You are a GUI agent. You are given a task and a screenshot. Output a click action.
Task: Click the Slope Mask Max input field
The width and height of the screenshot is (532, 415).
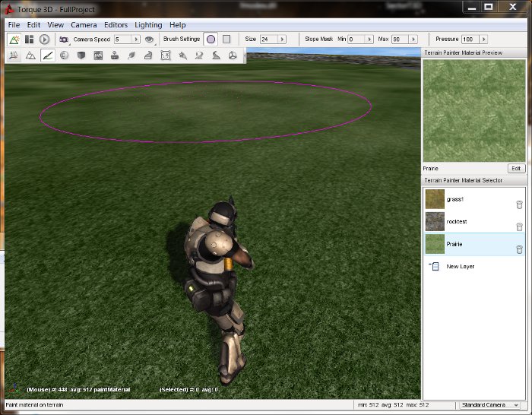pyautogui.click(x=399, y=39)
